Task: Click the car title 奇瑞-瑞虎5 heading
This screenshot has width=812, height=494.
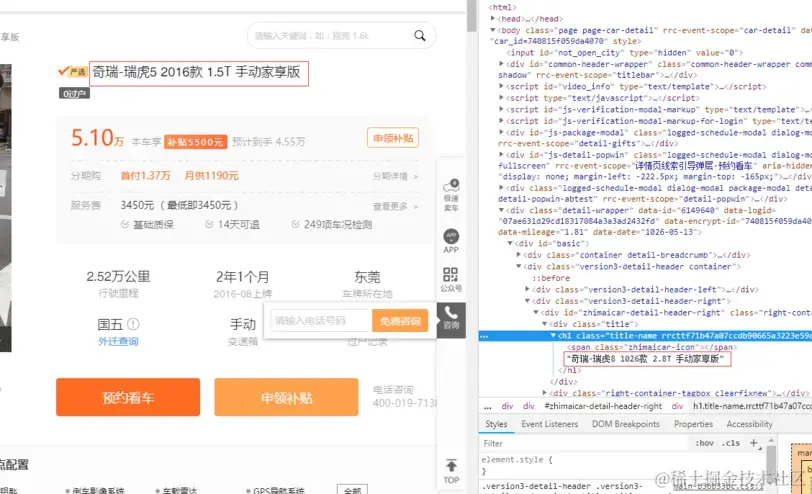Action: (x=196, y=72)
